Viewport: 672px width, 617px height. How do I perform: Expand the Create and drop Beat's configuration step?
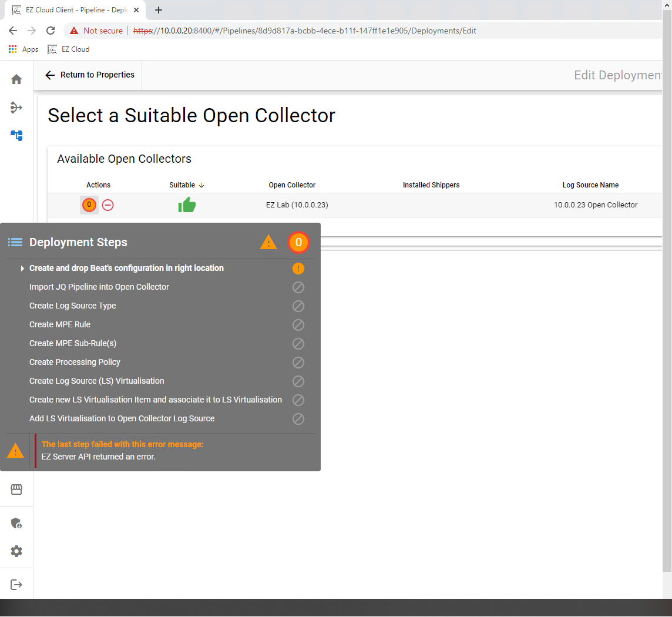click(22, 269)
